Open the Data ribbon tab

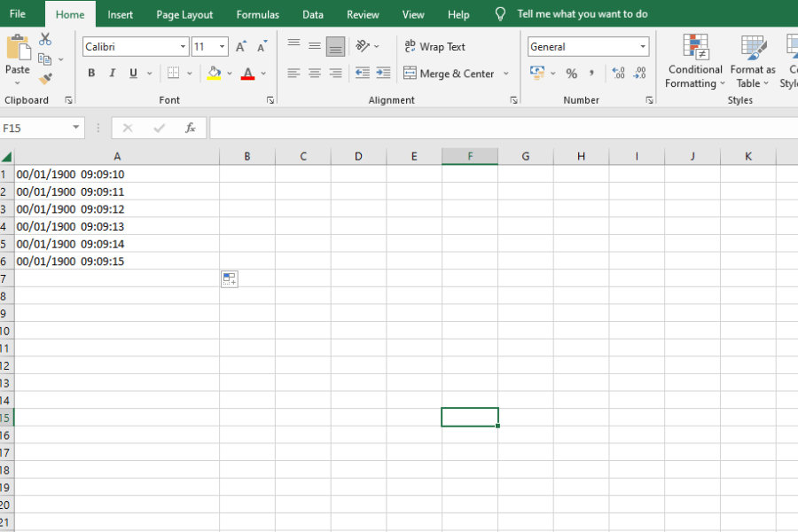(312, 14)
